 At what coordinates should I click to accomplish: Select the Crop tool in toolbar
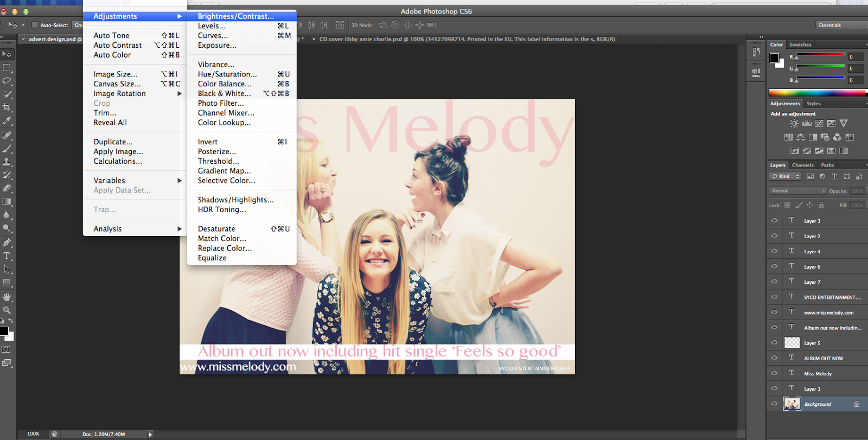click(7, 107)
